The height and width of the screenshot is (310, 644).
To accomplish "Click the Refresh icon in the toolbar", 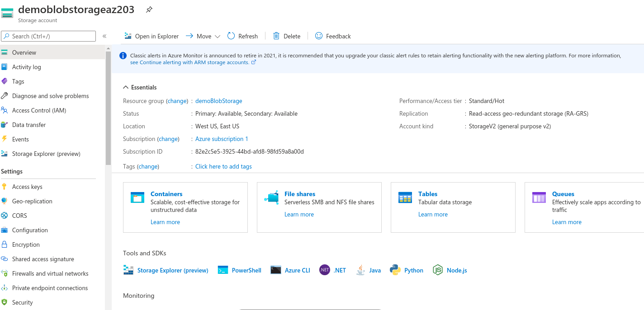I will tap(231, 36).
